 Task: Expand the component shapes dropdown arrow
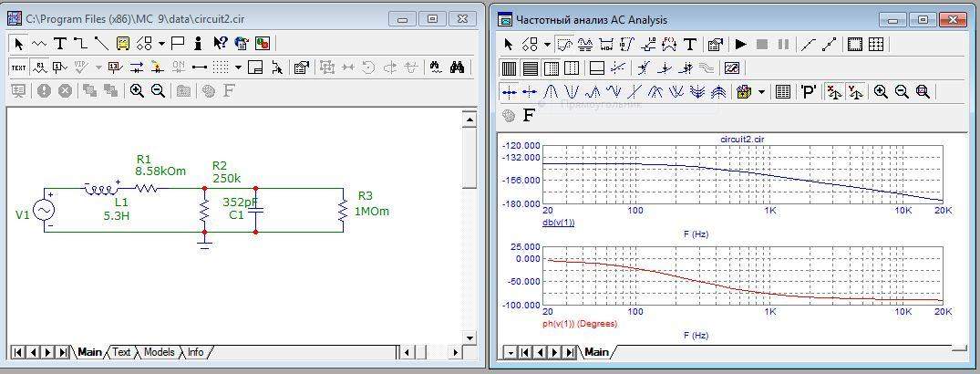pyautogui.click(x=161, y=43)
